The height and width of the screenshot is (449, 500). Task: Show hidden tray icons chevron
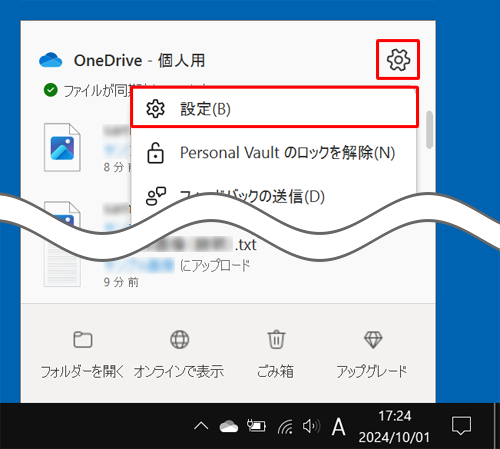point(201,426)
